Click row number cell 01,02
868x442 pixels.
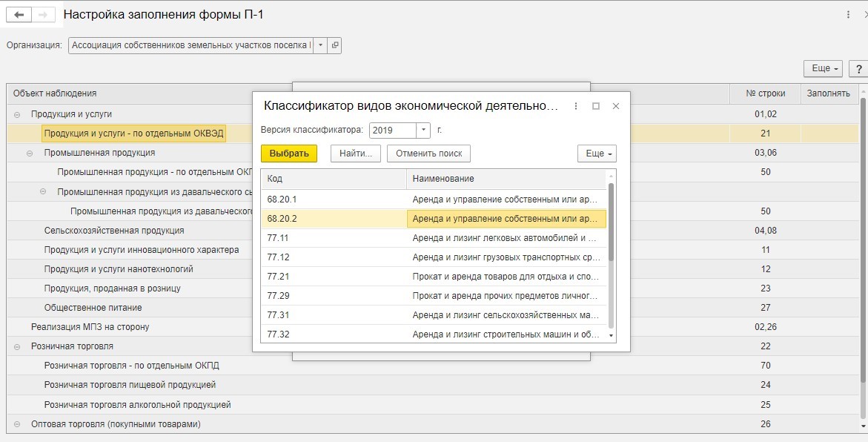pyautogui.click(x=765, y=114)
